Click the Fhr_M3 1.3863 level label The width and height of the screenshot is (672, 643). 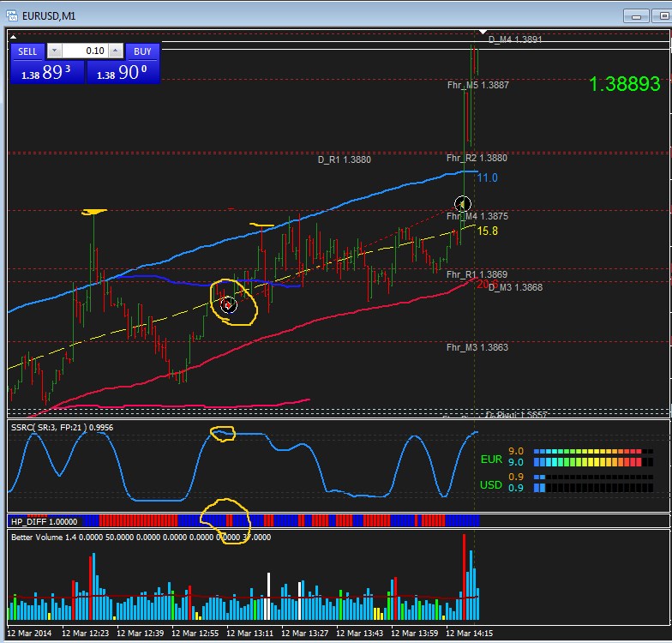(x=477, y=347)
